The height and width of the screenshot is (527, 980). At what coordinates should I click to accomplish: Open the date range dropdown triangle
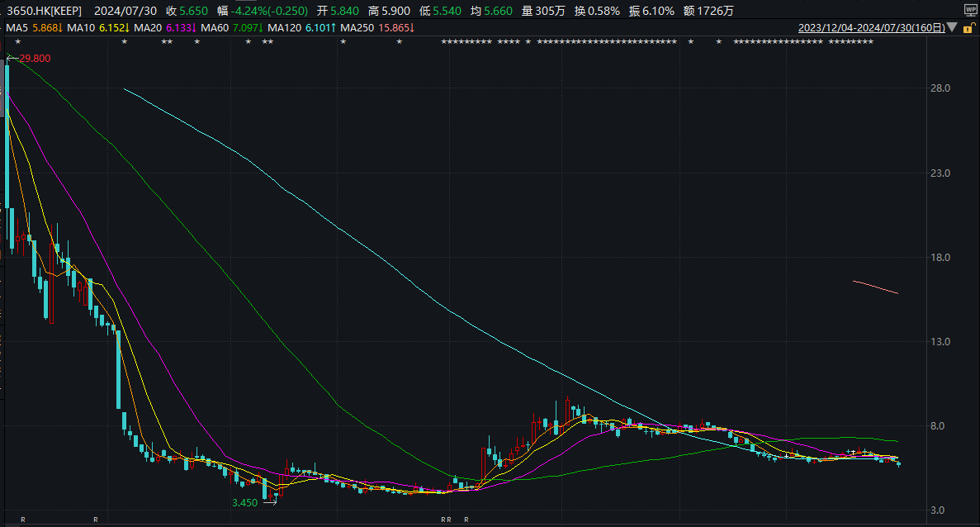pyautogui.click(x=952, y=27)
